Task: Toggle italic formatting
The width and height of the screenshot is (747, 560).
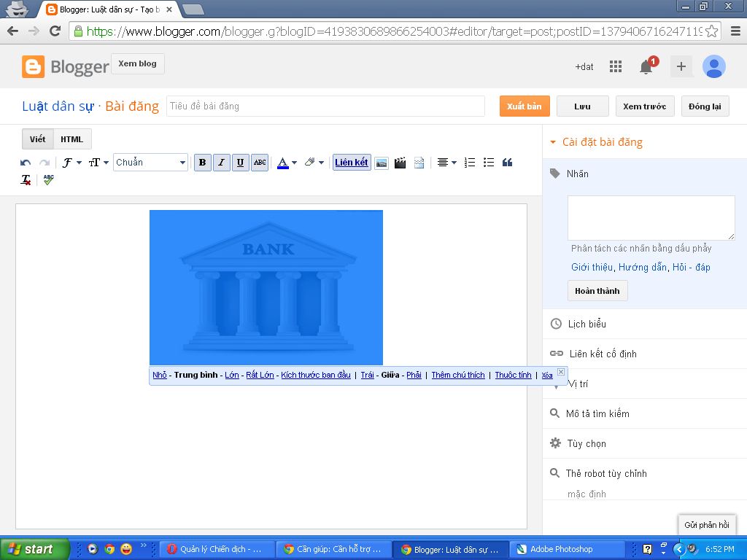Action: [221, 163]
